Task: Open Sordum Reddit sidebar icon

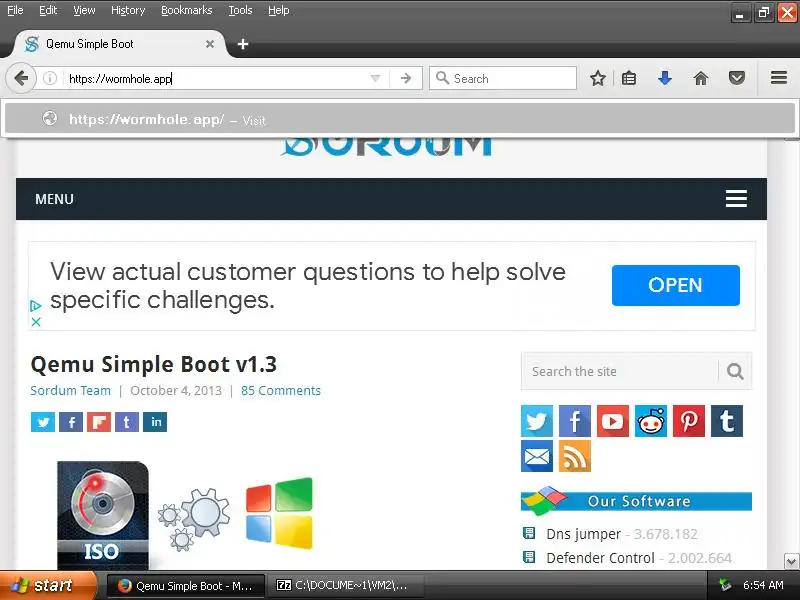Action: pyautogui.click(x=651, y=421)
